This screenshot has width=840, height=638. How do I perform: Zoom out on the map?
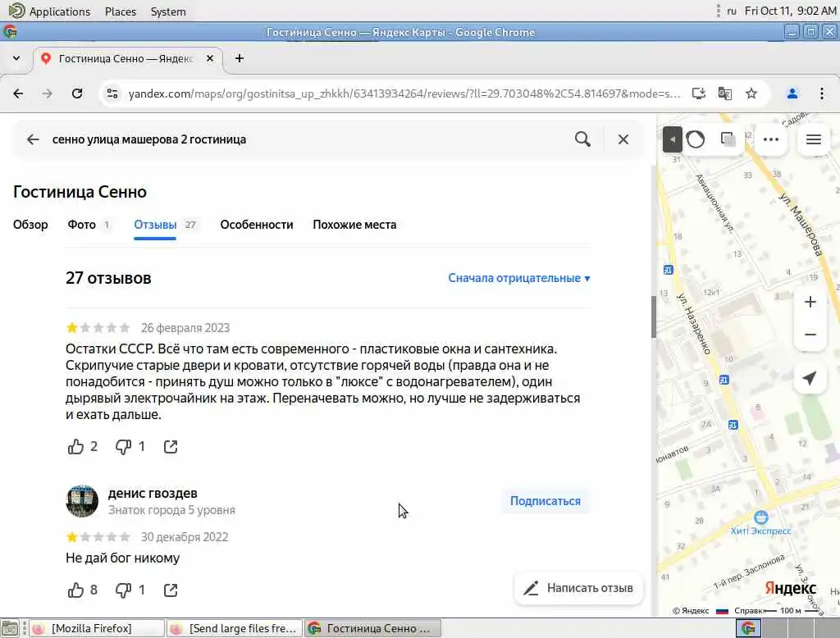click(810, 335)
